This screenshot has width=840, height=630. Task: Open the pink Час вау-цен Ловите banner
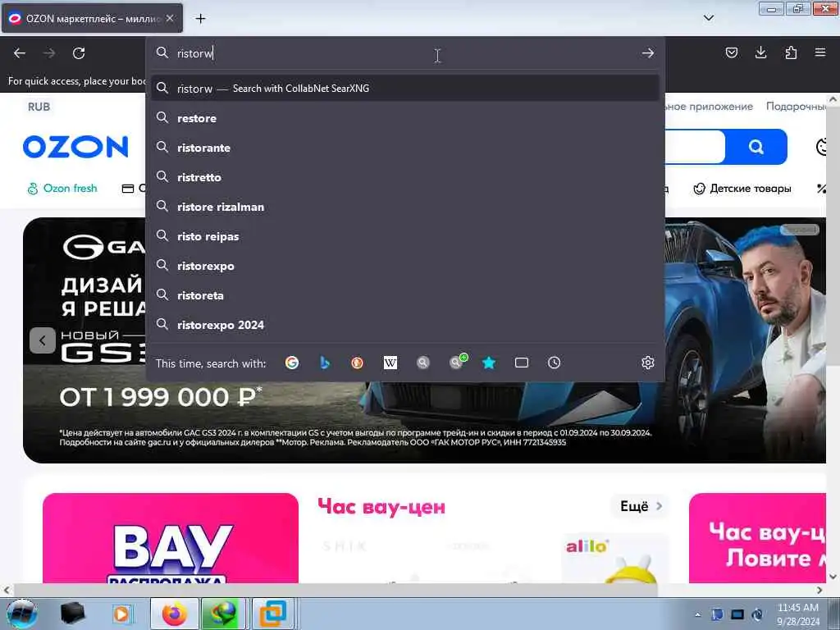tap(757, 538)
